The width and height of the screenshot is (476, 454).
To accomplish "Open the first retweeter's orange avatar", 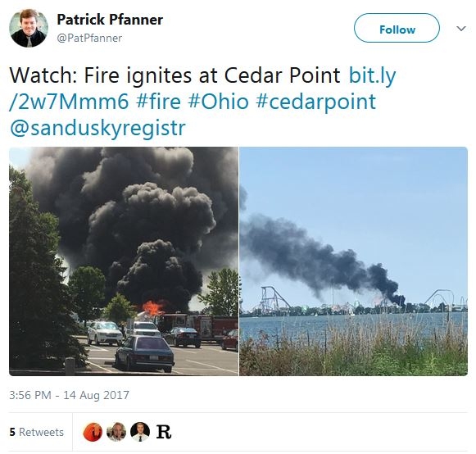I will pyautogui.click(x=93, y=432).
